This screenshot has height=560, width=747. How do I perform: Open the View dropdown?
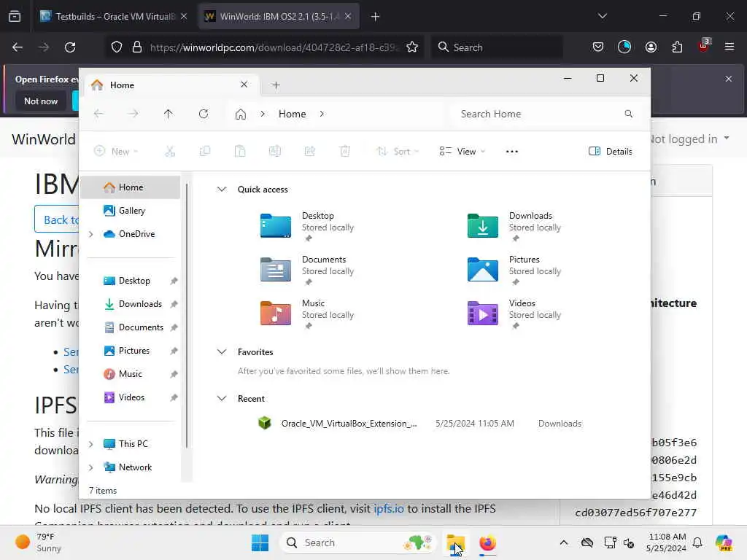(x=462, y=152)
